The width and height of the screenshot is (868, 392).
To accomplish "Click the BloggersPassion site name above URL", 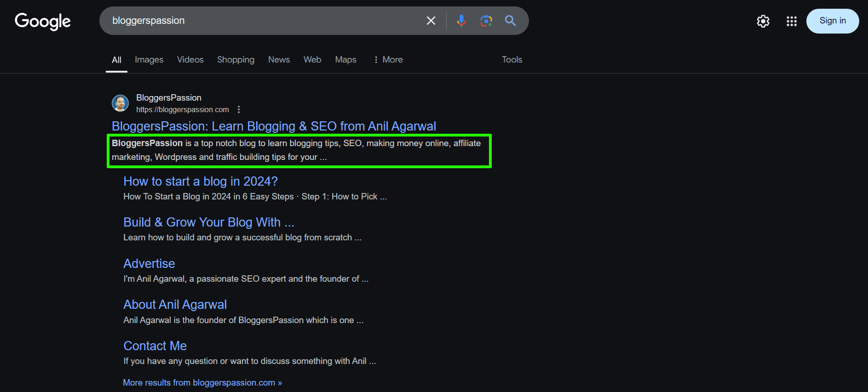I will (169, 97).
